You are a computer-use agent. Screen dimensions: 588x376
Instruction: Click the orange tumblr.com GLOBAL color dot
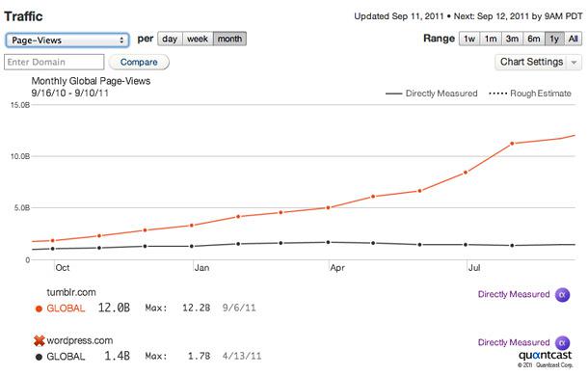pos(39,309)
